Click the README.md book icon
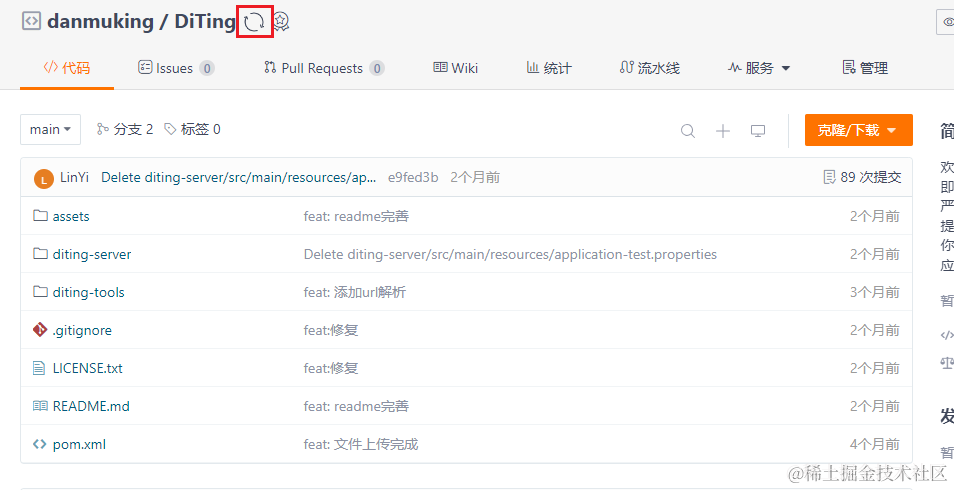 [x=40, y=405]
